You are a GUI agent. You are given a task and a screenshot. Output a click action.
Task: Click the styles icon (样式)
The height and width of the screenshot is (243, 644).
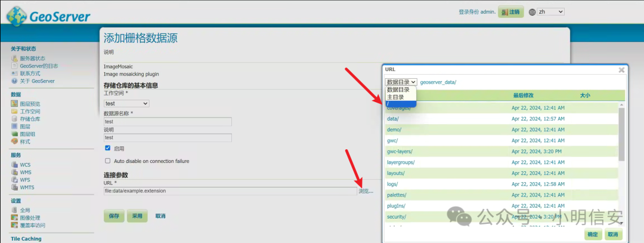[x=14, y=142]
